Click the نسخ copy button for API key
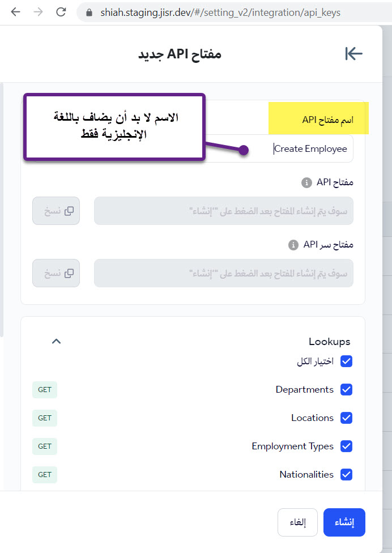Viewport: 392px width, 553px height. [x=56, y=211]
